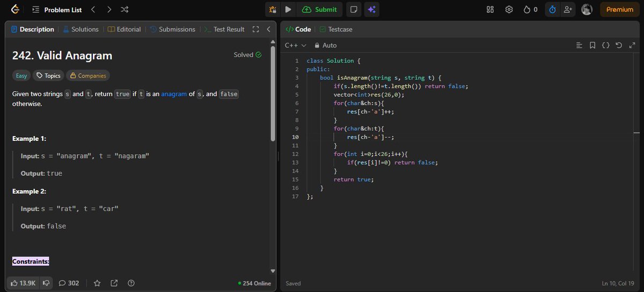
Task: Click the 'if(res[i]!=0) return false;' line
Action: point(392,162)
